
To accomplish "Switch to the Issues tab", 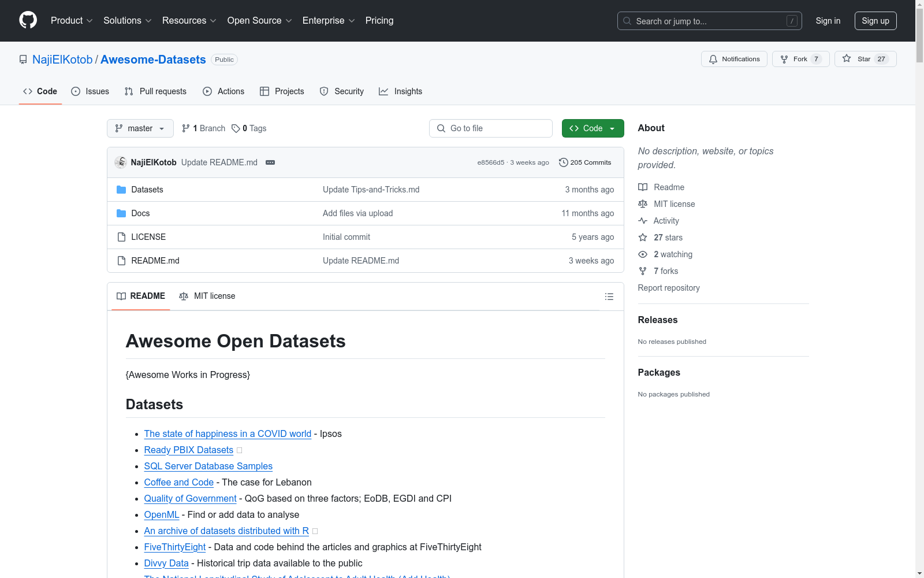I will 90,91.
